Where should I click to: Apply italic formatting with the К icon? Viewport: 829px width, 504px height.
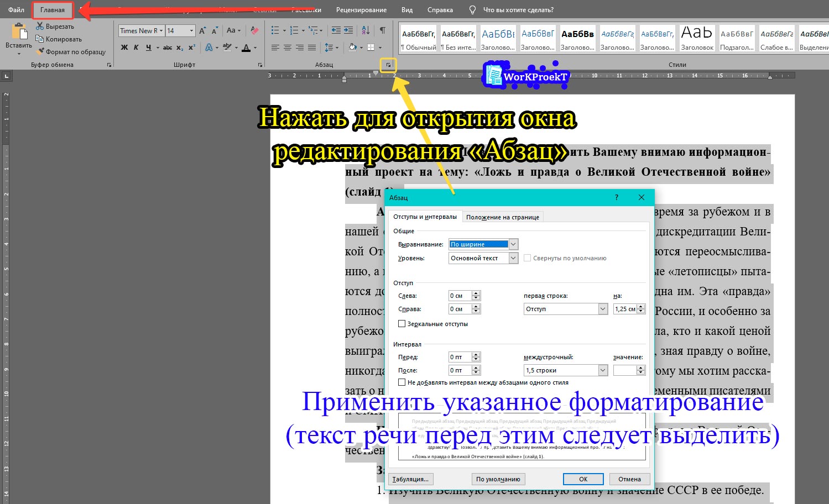pyautogui.click(x=135, y=48)
